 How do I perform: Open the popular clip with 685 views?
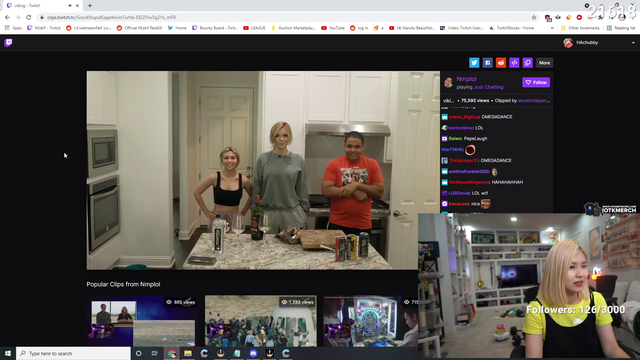[142, 321]
